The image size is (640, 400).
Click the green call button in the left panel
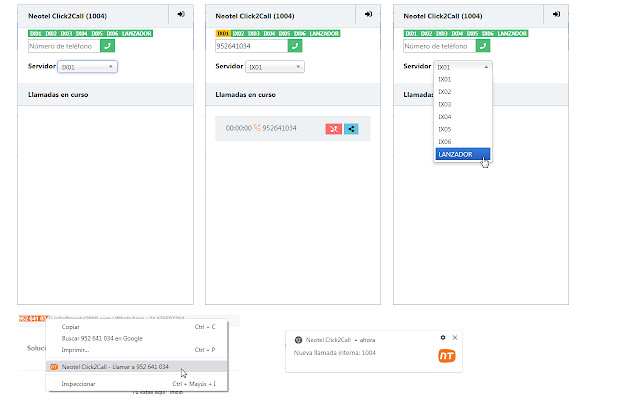point(107,46)
